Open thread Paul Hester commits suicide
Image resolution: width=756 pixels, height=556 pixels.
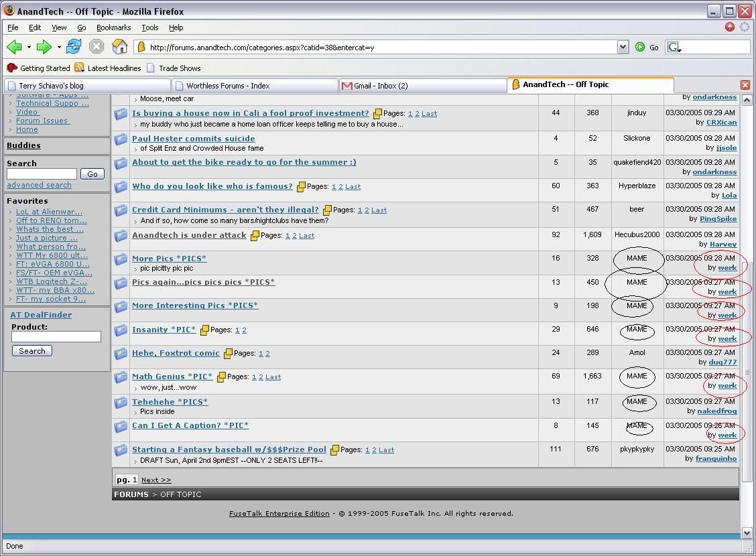[193, 138]
